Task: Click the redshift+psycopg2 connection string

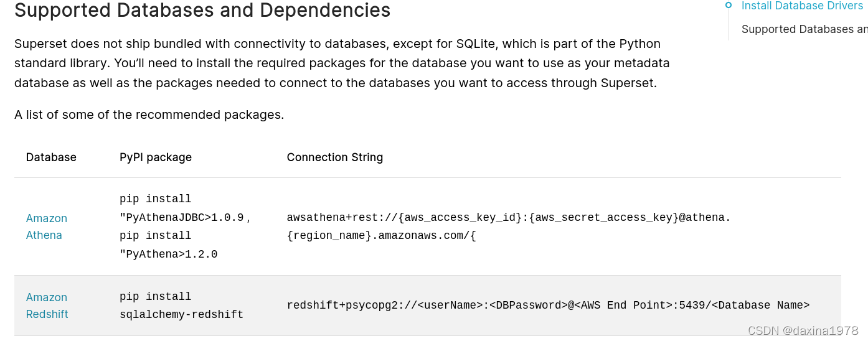Action: click(x=548, y=305)
